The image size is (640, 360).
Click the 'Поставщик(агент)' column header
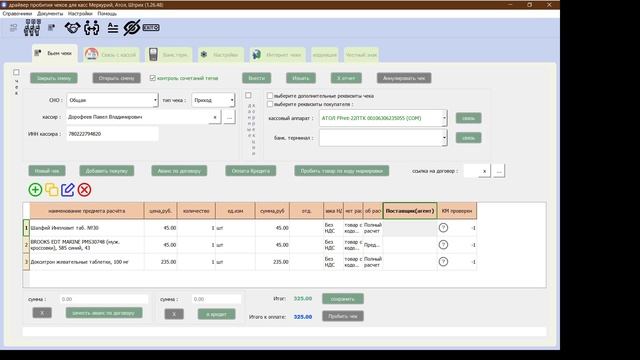(410, 211)
